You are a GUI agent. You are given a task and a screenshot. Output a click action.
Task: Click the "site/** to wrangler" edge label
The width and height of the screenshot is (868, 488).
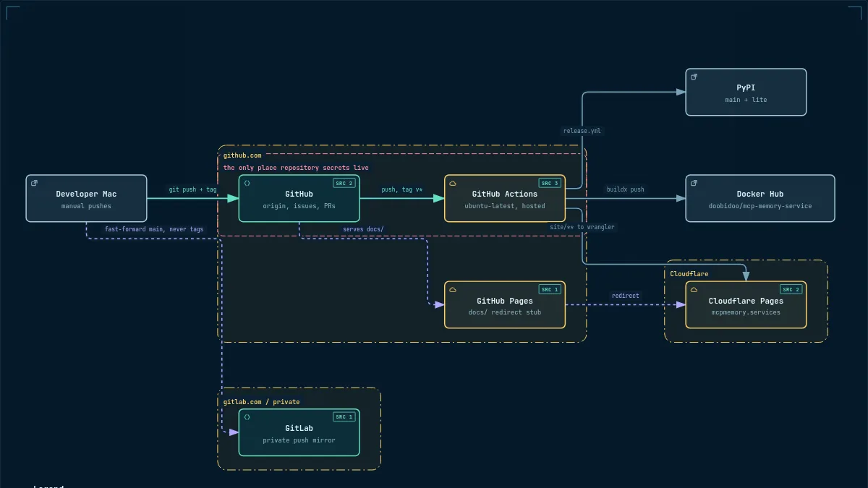tap(582, 227)
